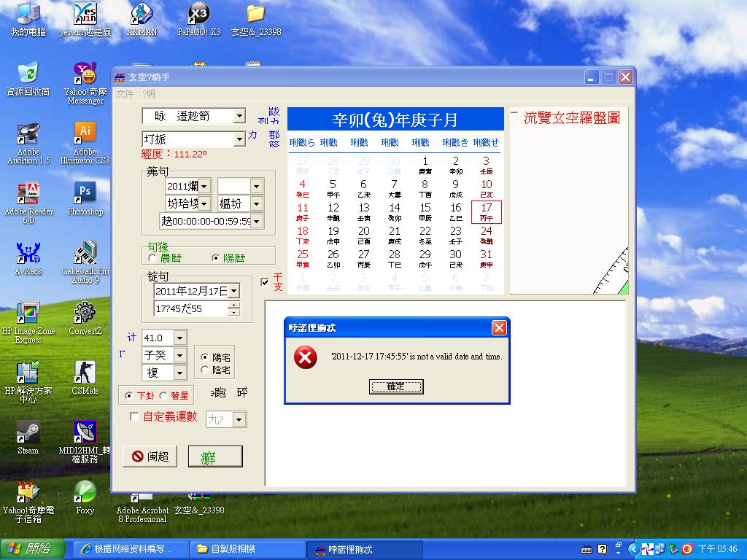Select the 農曆 lunar calendar radio button

click(152, 258)
